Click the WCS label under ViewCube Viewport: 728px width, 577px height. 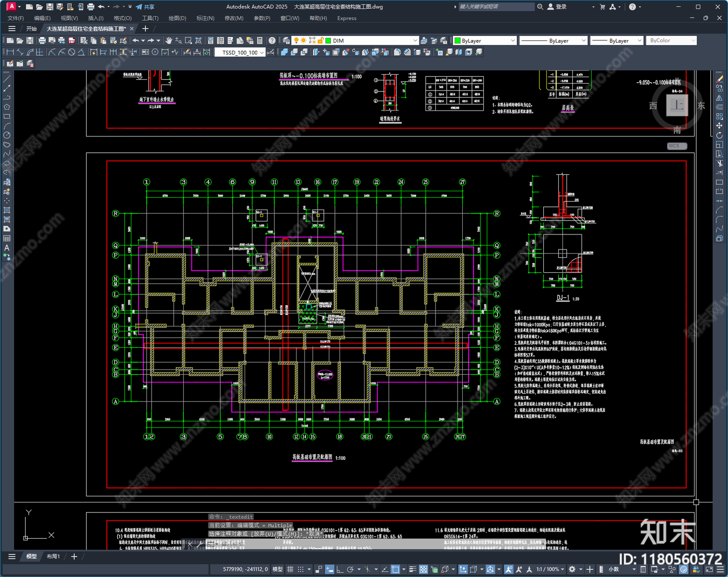(x=677, y=146)
